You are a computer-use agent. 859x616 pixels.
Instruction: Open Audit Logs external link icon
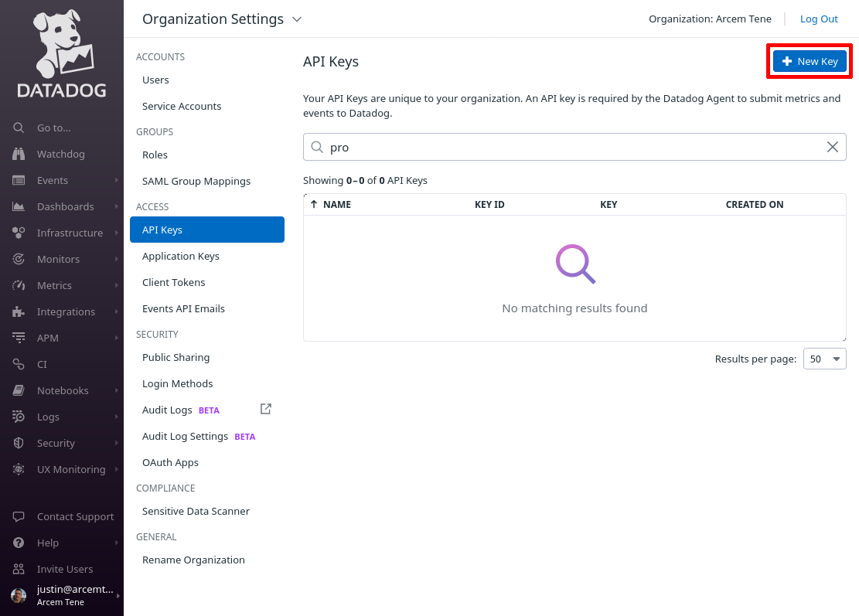(x=266, y=409)
